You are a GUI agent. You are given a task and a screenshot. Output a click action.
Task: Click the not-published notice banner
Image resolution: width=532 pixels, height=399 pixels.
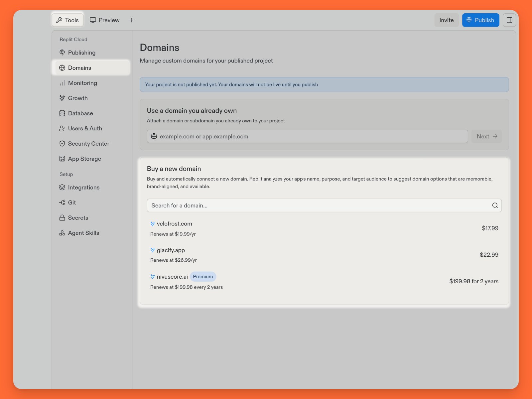(x=324, y=84)
